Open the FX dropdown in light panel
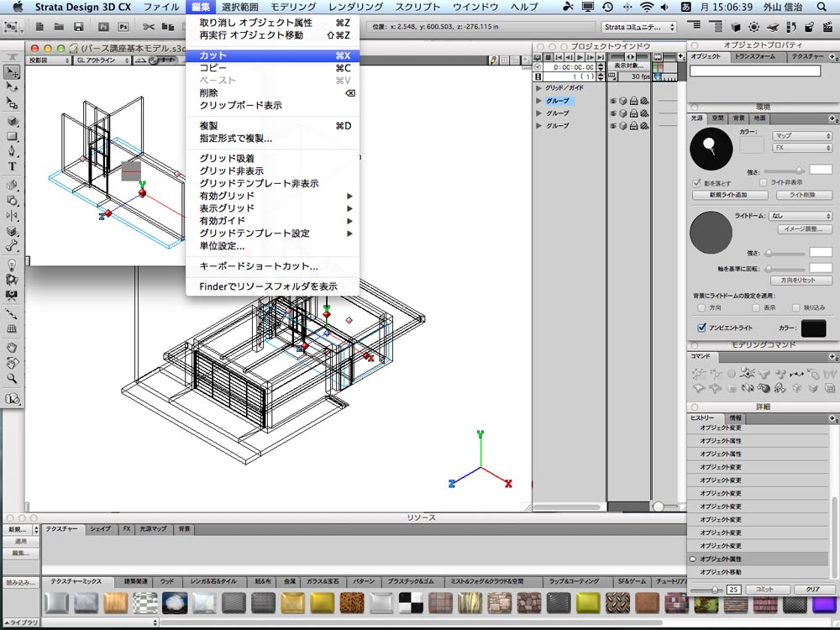The height and width of the screenshot is (630, 840). (x=801, y=147)
